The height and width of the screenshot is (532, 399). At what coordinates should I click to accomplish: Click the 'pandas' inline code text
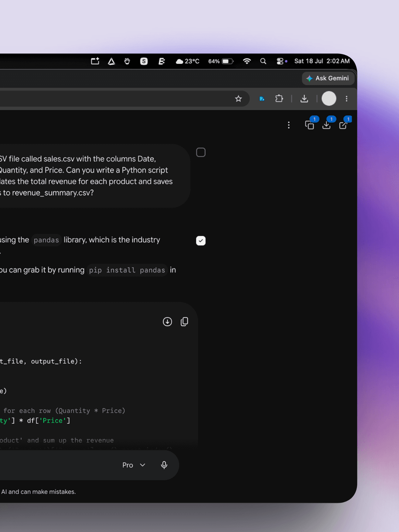[46, 240]
